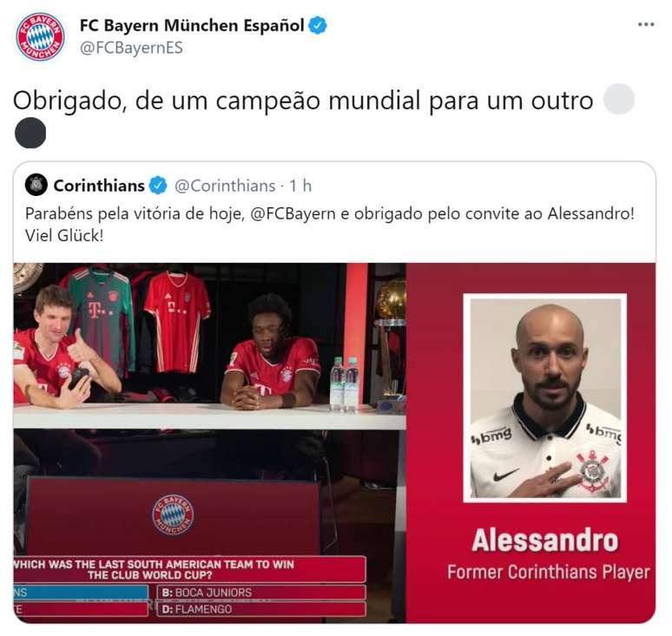672x636 pixels.
Task: Open the @FCBayern mention in quoted text
Action: [x=293, y=213]
